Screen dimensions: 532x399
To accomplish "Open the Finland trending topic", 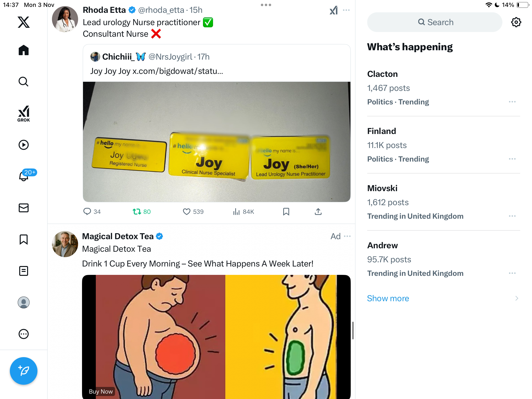I will point(382,131).
